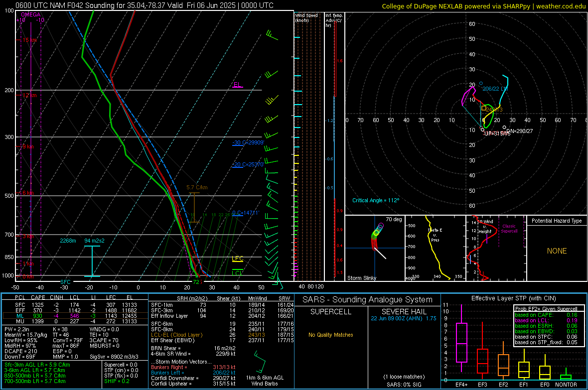
Task: Select the '-30 C=29909'' height label
Action: [x=248, y=142]
